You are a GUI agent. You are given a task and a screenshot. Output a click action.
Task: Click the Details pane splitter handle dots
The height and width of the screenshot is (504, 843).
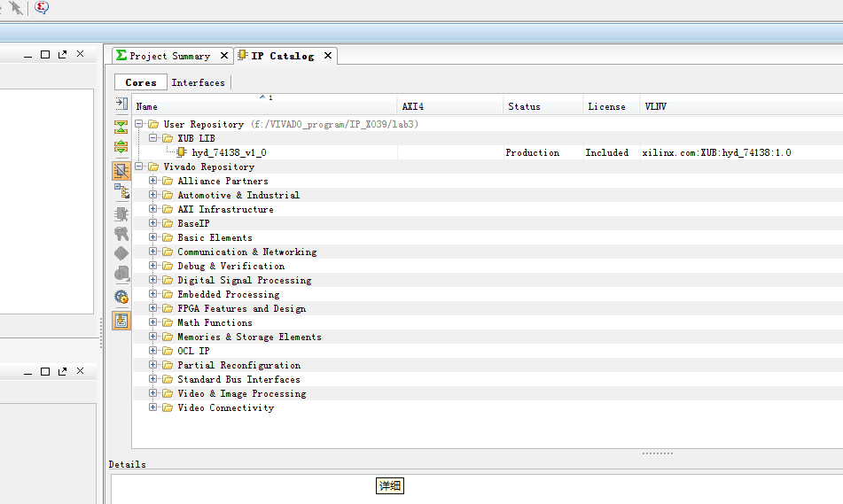pyautogui.click(x=657, y=453)
